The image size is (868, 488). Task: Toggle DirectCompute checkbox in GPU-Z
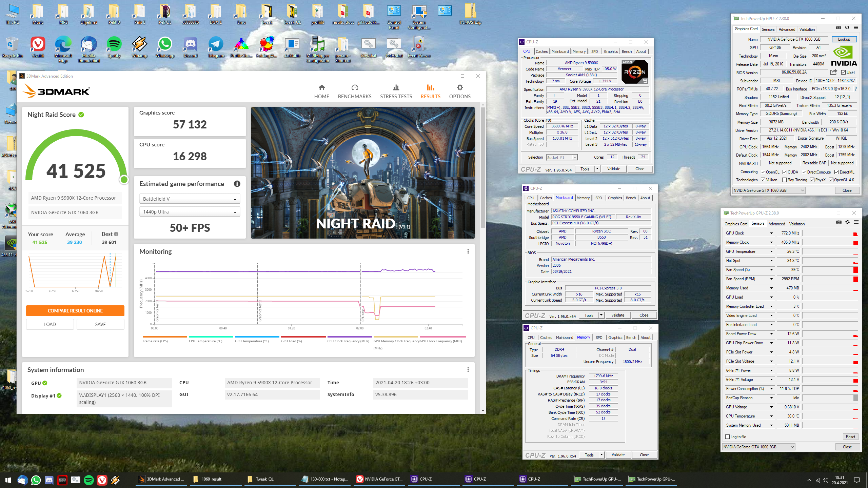pos(804,172)
